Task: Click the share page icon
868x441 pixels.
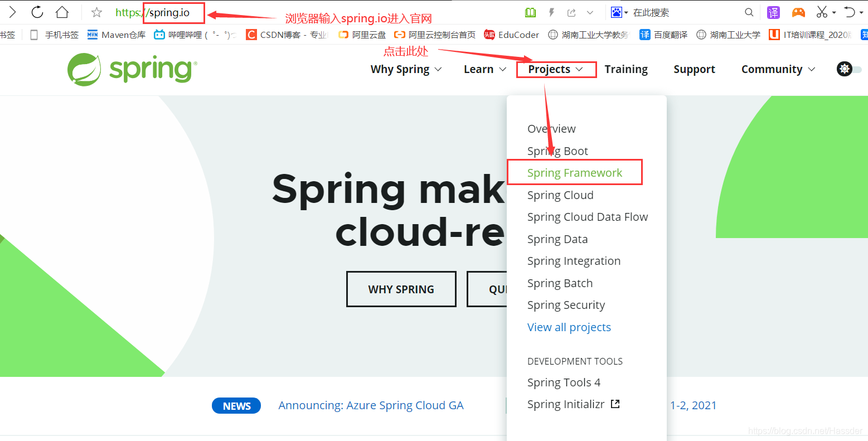Action: [x=571, y=12]
